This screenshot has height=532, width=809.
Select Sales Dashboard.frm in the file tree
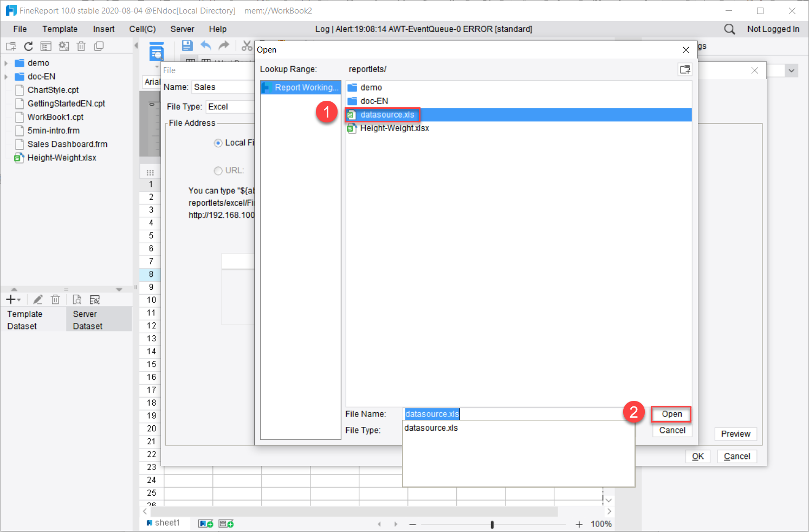(x=68, y=144)
